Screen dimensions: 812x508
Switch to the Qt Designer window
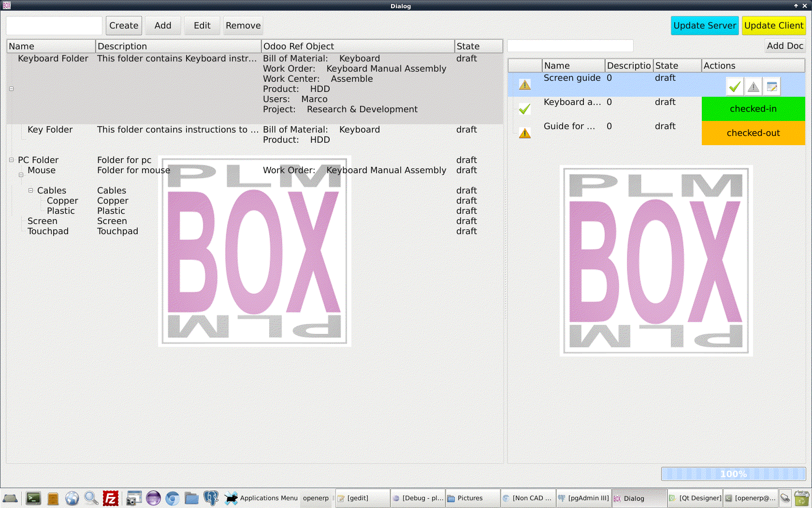tap(695, 498)
